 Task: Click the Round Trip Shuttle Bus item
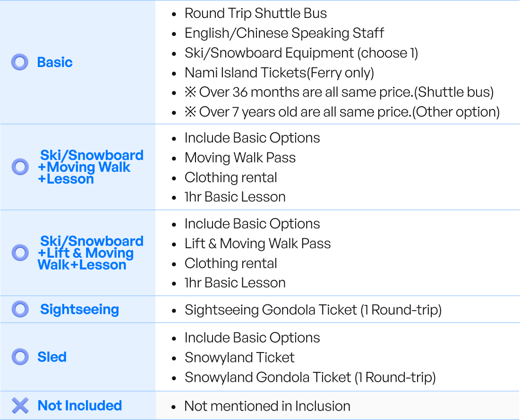click(256, 13)
